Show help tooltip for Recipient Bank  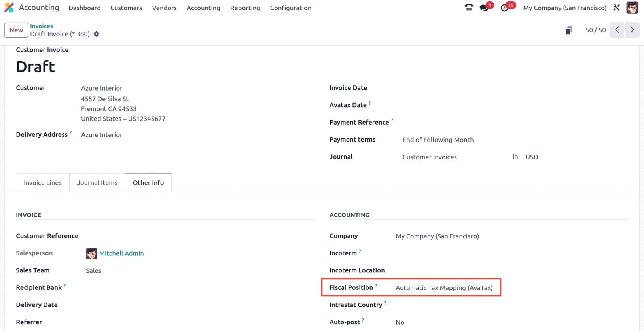pos(64,286)
